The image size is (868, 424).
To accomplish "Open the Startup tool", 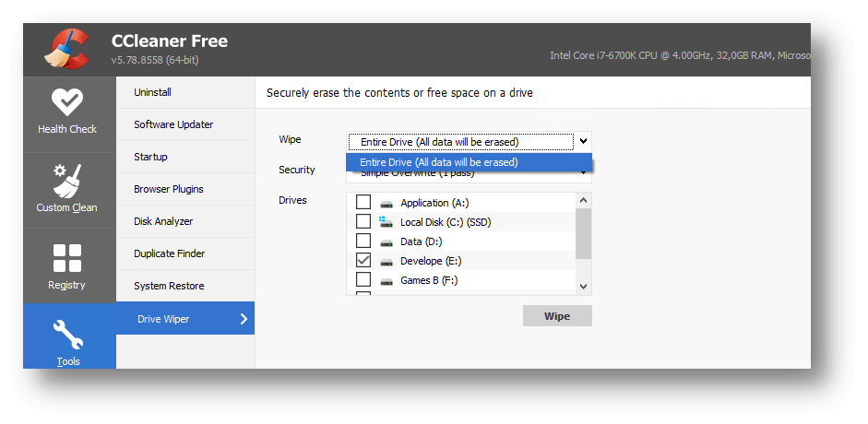I will pos(185,157).
